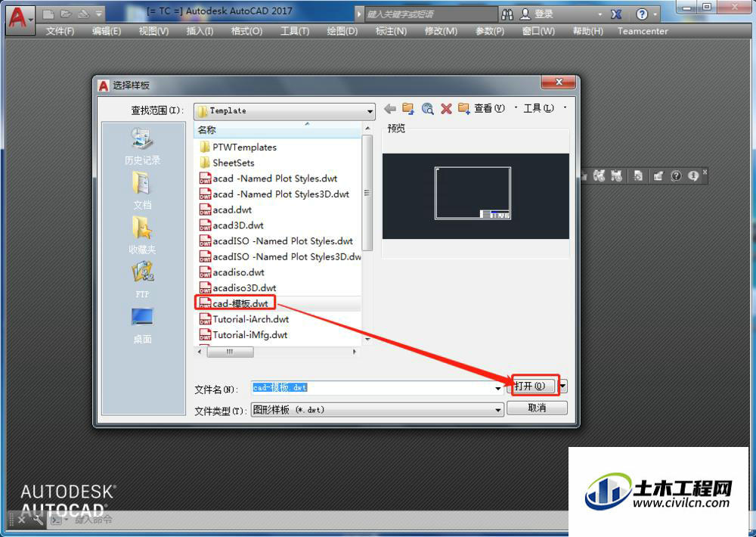The image size is (756, 537).
Task: Click the 取消 cancel button
Action: 537,408
